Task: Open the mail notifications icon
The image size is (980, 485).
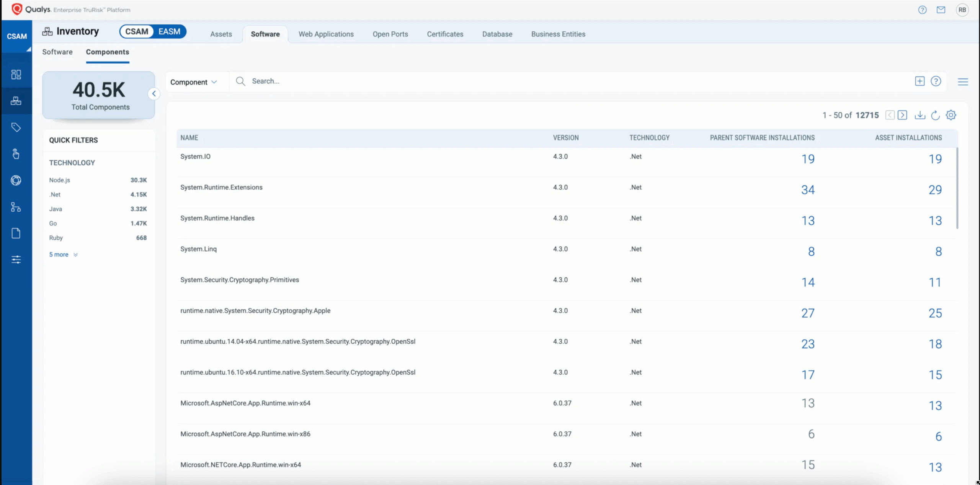Action: [x=941, y=10]
